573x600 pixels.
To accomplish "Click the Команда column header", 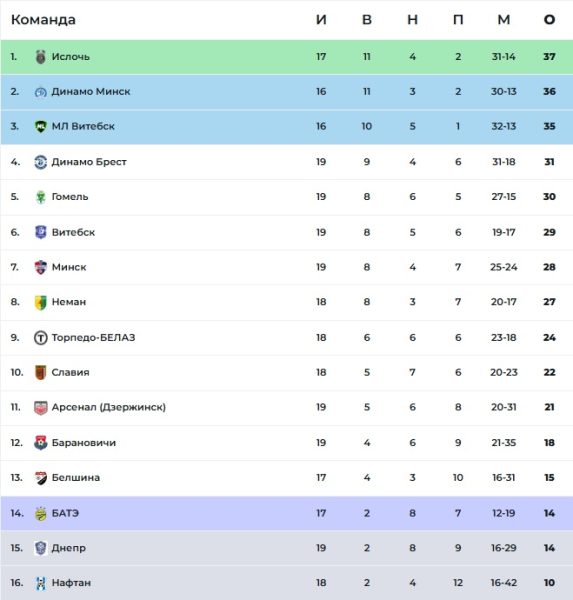I will (43, 20).
